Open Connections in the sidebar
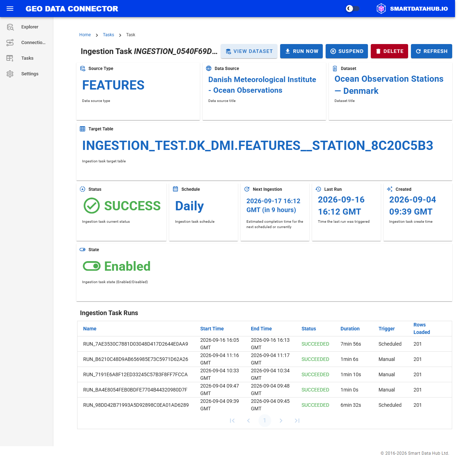Screen dimensions: 476x470 tap(26, 43)
